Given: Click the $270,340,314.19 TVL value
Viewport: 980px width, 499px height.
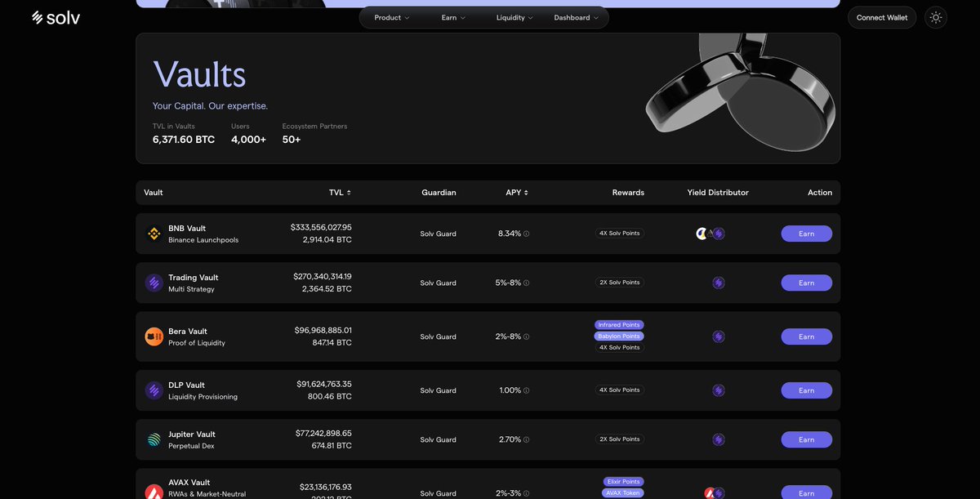Looking at the screenshot, I should pos(323,277).
